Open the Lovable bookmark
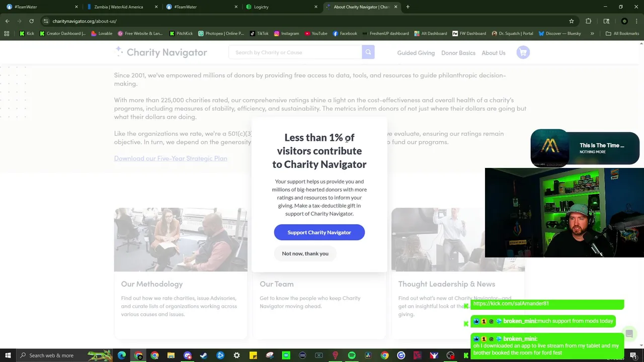Screen dimensions: 644x362 [x=101, y=34]
